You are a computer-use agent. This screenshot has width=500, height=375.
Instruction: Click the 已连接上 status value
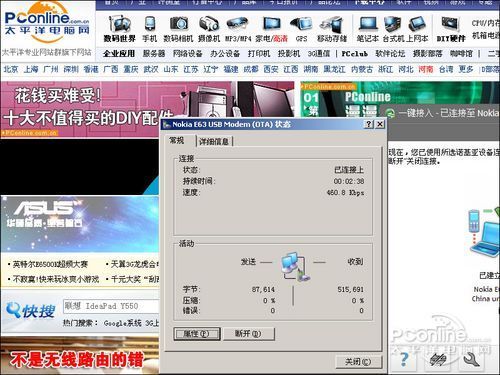pyautogui.click(x=349, y=170)
